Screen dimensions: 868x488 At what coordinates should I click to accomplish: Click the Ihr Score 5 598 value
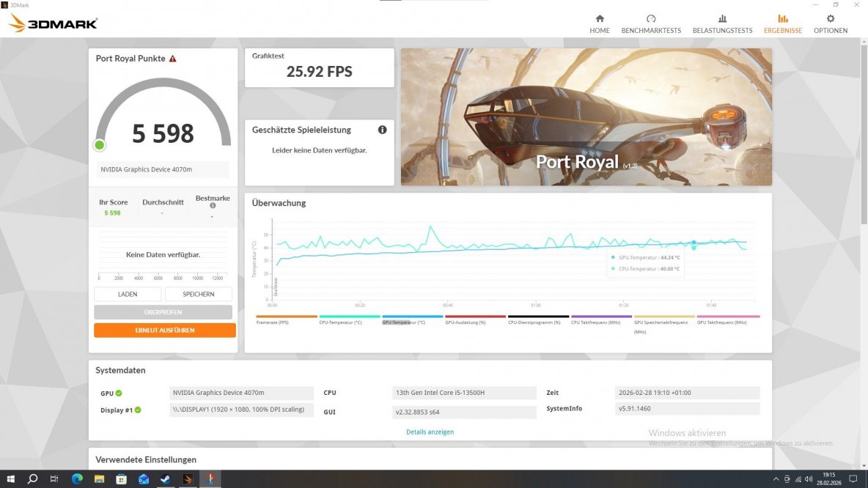coord(112,213)
